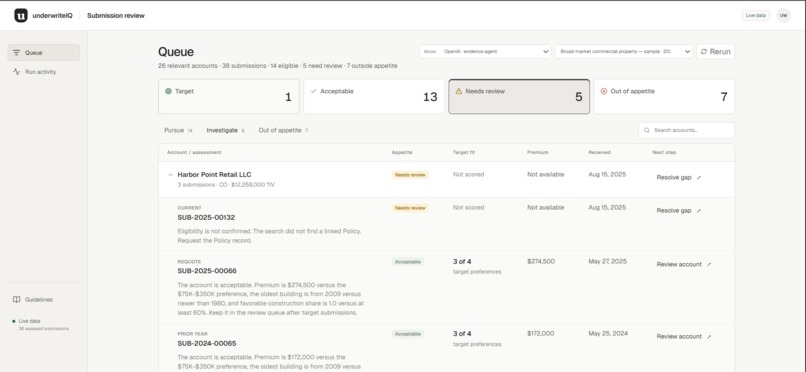The height and width of the screenshot is (372, 806).
Task: Click the Next step column header
Action: (664, 153)
